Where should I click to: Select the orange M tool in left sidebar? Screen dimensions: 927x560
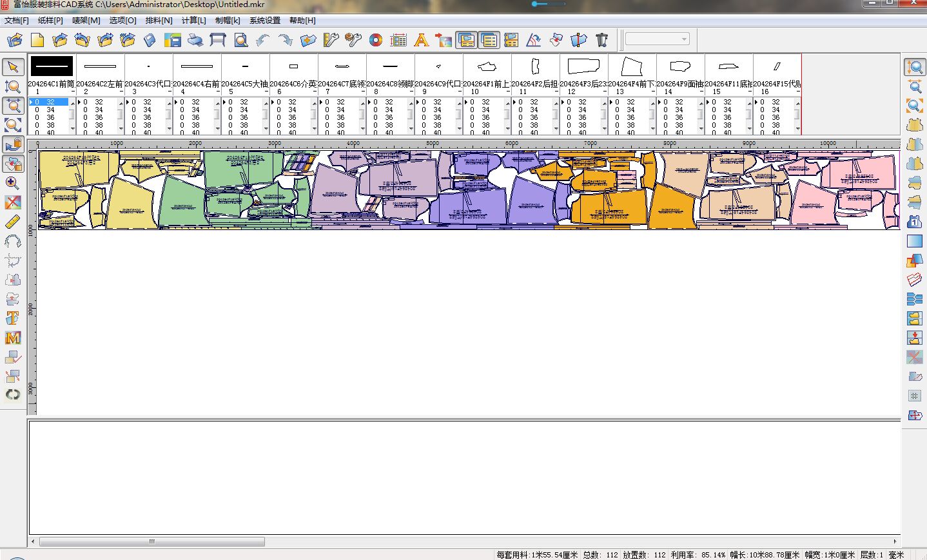(x=13, y=338)
